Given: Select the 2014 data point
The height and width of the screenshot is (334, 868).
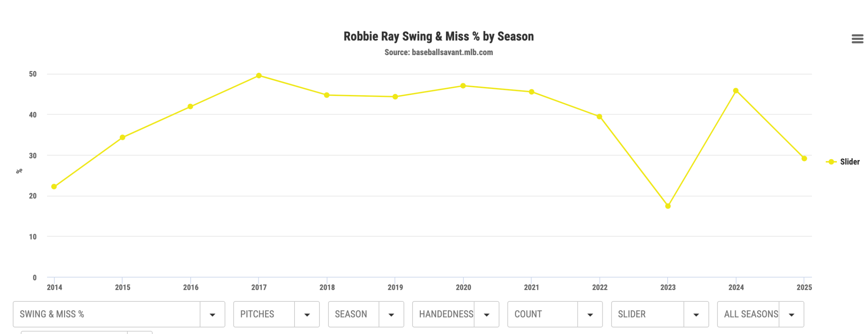Looking at the screenshot, I should tap(54, 187).
